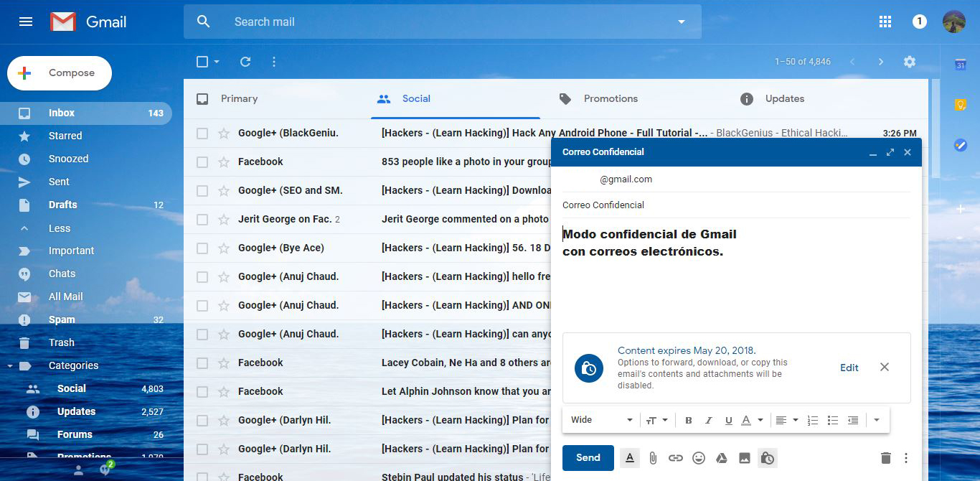Viewport: 980px width, 481px height.
Task: Star the Let Alphin Johnson email
Action: (224, 391)
